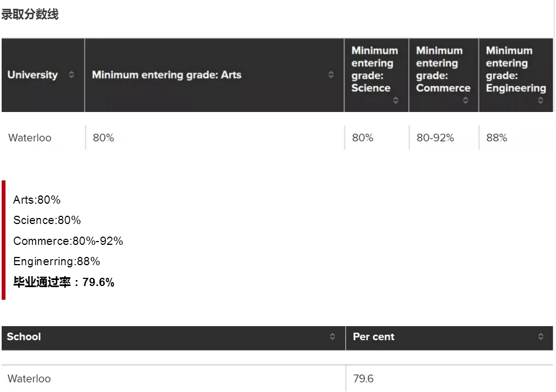This screenshot has height=392, width=556.
Task: Select the 79.6 per cent cell
Action: (363, 379)
